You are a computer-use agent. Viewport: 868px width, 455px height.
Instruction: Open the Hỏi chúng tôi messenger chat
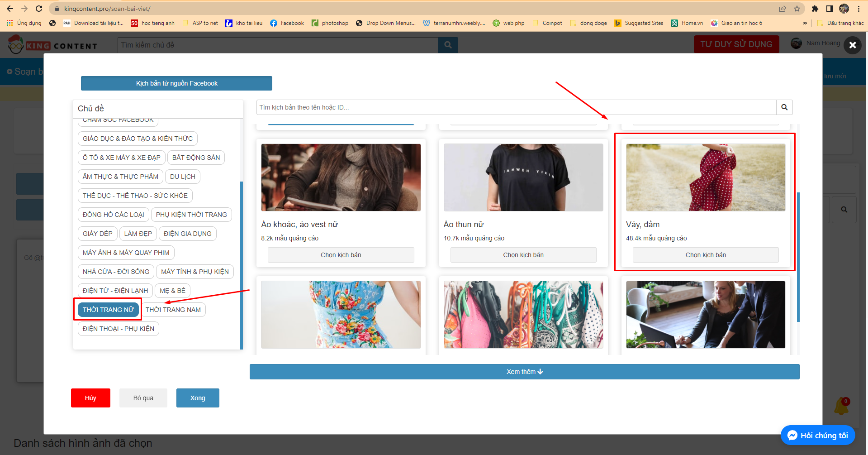(x=818, y=435)
